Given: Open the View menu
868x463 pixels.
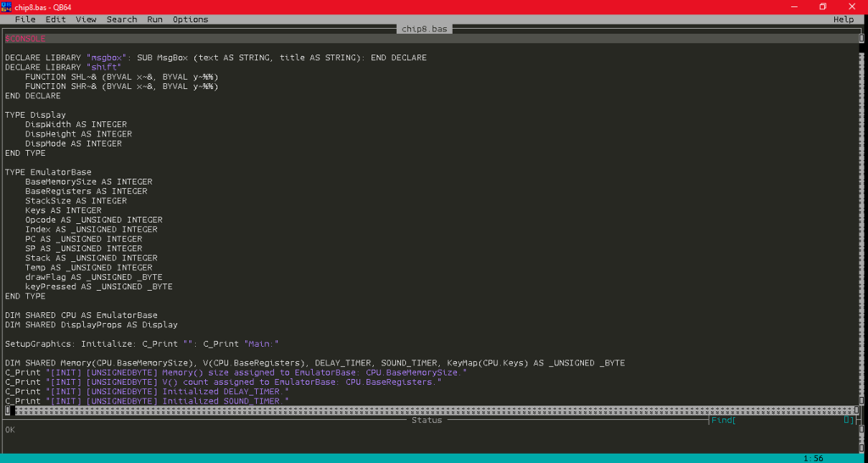Looking at the screenshot, I should click(86, 20).
